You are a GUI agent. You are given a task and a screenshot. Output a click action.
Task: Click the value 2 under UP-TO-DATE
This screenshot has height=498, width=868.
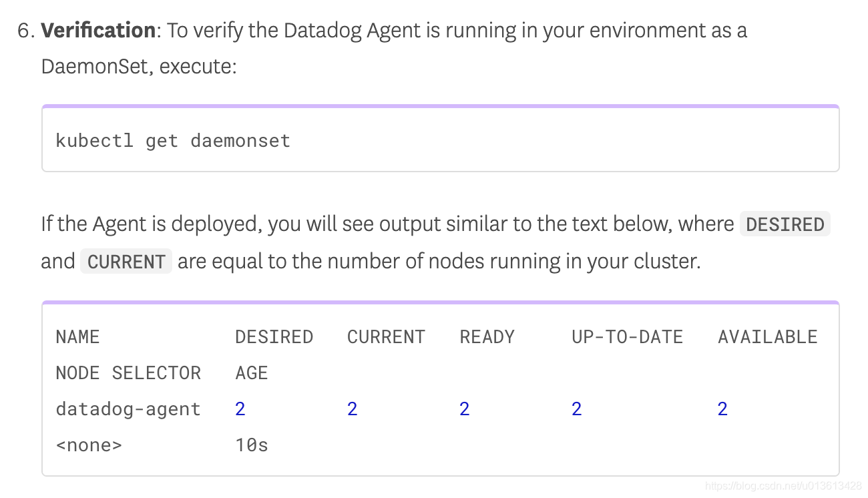(577, 409)
